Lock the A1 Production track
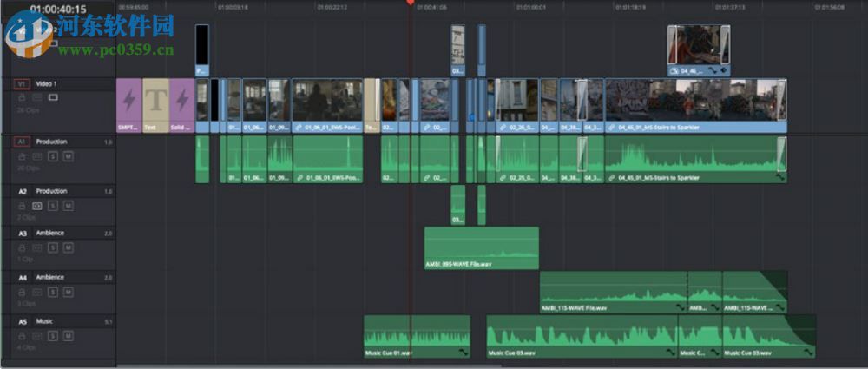The image size is (868, 369). click(x=23, y=157)
